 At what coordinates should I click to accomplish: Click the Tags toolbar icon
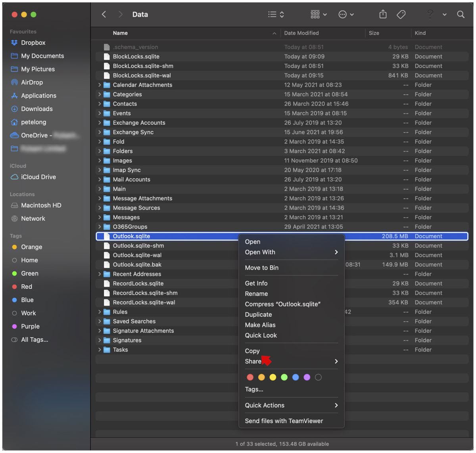pyautogui.click(x=401, y=15)
